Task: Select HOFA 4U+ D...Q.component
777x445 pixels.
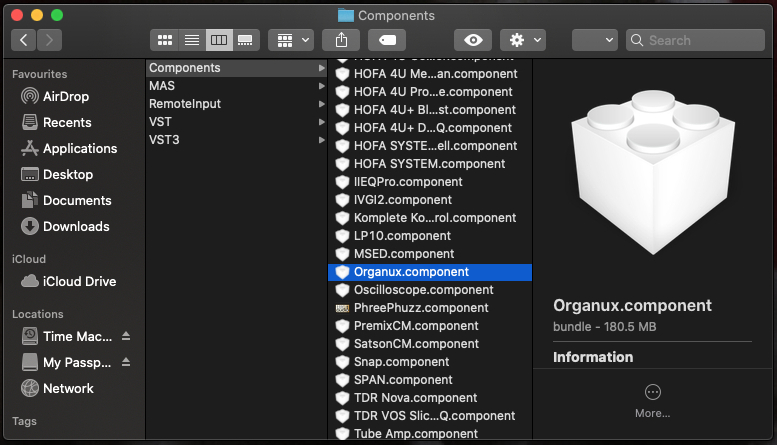Action: (430, 128)
